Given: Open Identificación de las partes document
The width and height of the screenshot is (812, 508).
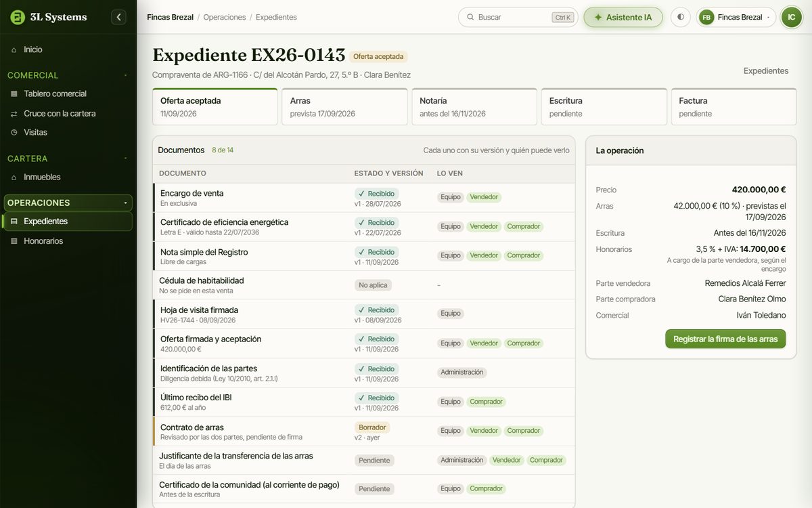Looking at the screenshot, I should pyautogui.click(x=363, y=373).
